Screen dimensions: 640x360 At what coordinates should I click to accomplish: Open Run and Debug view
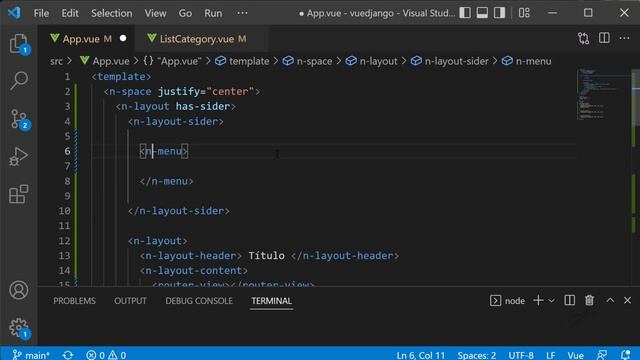pyautogui.click(x=19, y=156)
